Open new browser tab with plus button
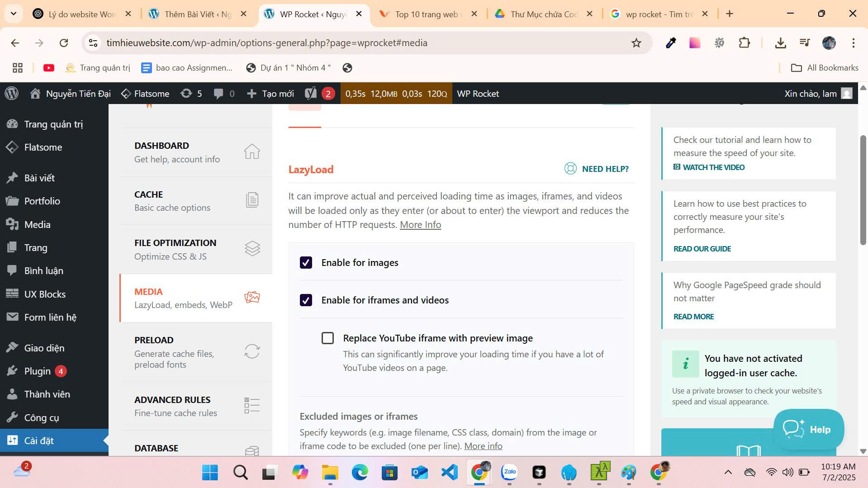The width and height of the screenshot is (868, 488). click(x=729, y=14)
